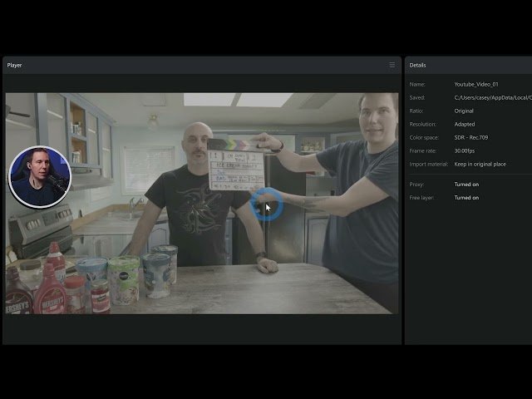The image size is (532, 399).
Task: Click the Details panel title
Action: [417, 65]
